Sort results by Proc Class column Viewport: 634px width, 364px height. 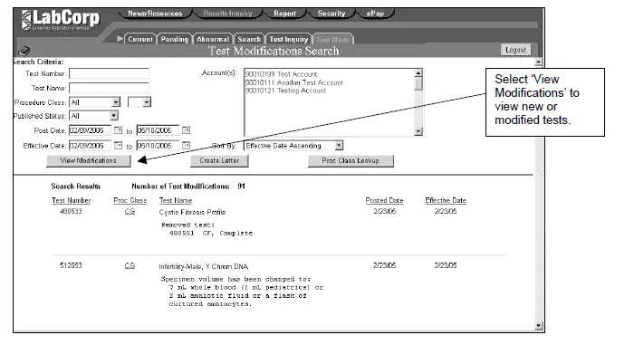click(x=130, y=200)
